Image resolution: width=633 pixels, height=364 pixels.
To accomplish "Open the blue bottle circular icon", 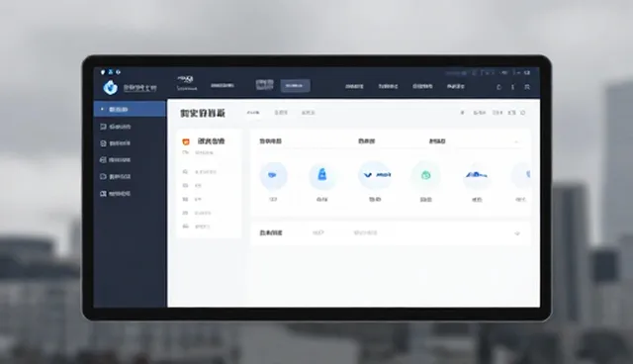I will pyautogui.click(x=322, y=175).
